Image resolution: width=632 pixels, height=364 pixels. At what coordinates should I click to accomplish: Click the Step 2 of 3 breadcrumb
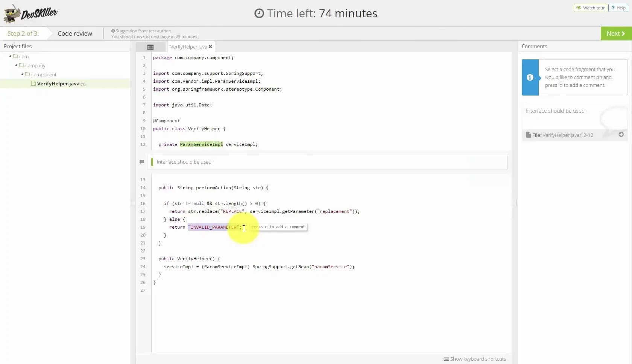[x=23, y=33]
